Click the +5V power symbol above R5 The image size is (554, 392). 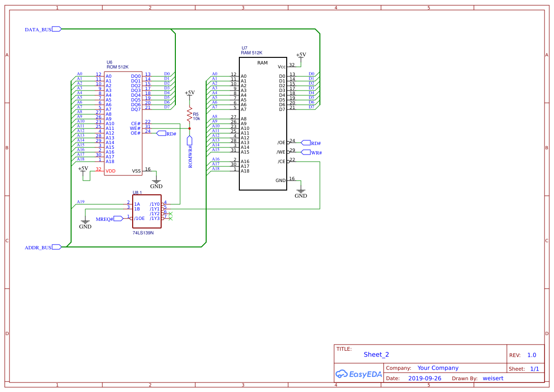190,94
